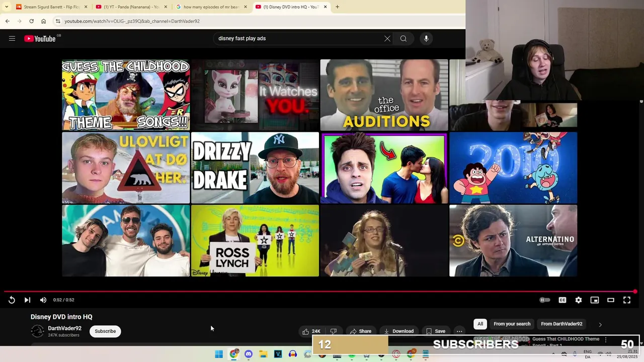Close the YT - Panda tab
This screenshot has width=644, height=362.
tap(166, 7)
